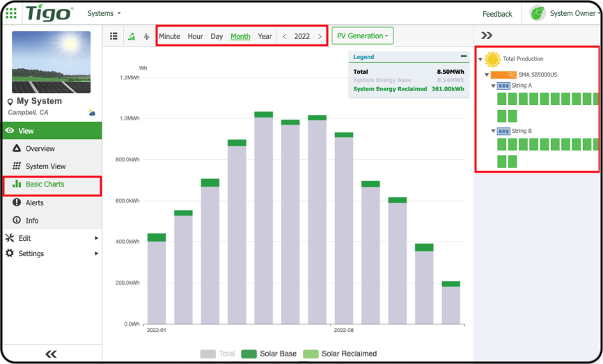603x364 pixels.
Task: Click the green leaf avatar icon
Action: coord(538,13)
